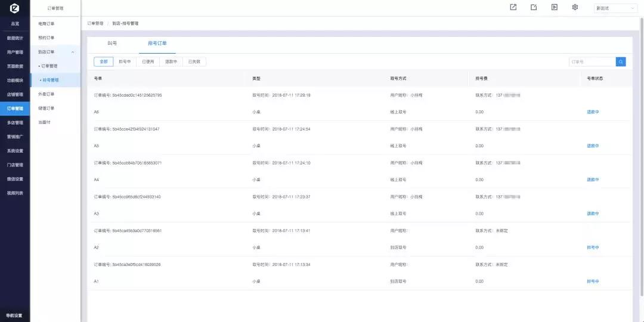Open 多店管理 in dark sidebar
Screen dimensions: 644x322
15,122
